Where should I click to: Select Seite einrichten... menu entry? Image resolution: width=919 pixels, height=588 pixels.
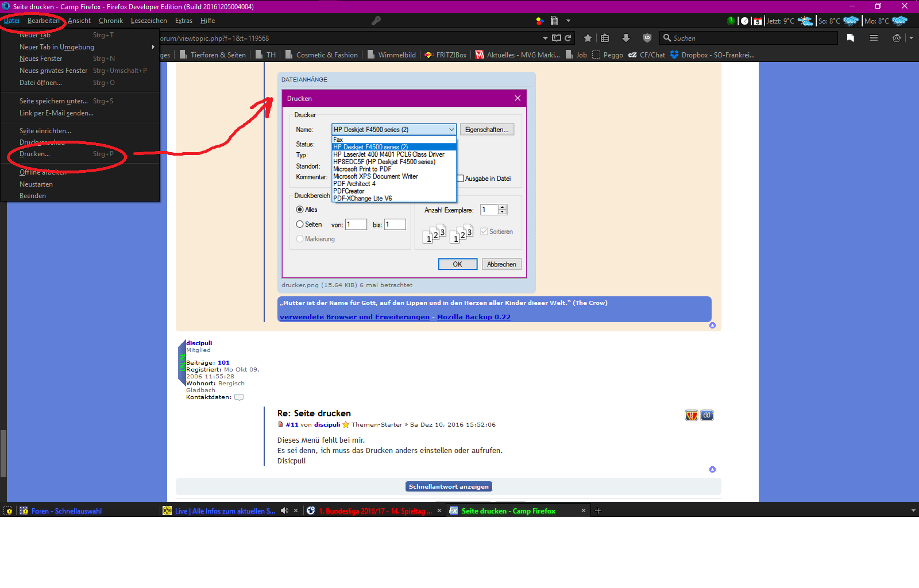pyautogui.click(x=80, y=131)
